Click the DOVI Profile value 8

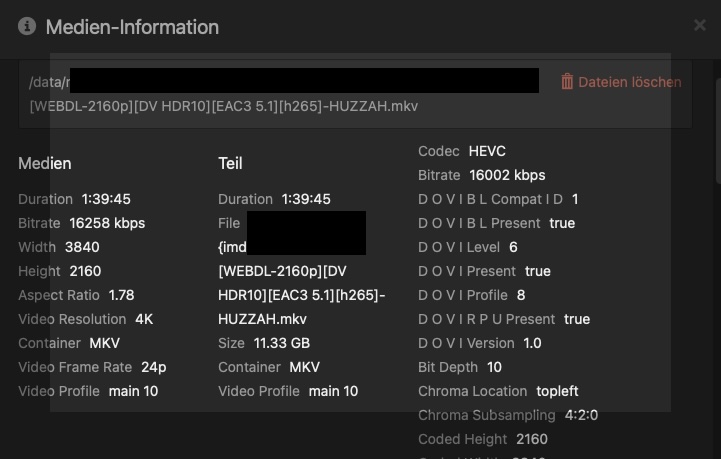click(521, 295)
